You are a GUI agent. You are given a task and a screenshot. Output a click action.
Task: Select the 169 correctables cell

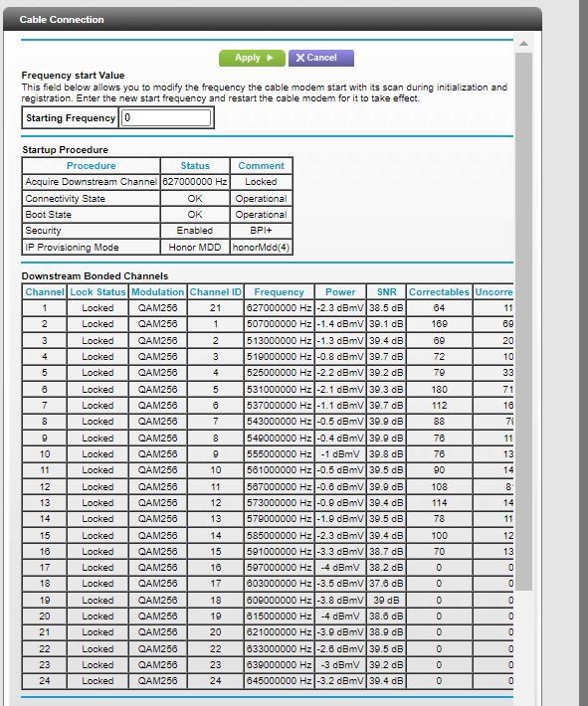(x=440, y=324)
